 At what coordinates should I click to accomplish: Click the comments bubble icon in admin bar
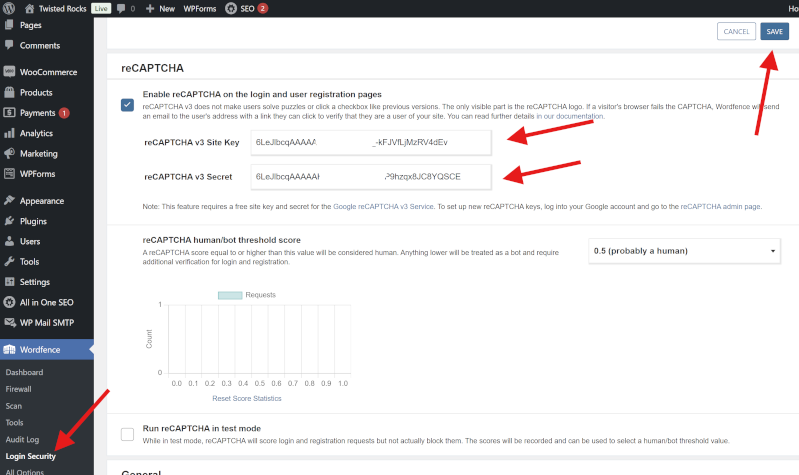pyautogui.click(x=121, y=8)
